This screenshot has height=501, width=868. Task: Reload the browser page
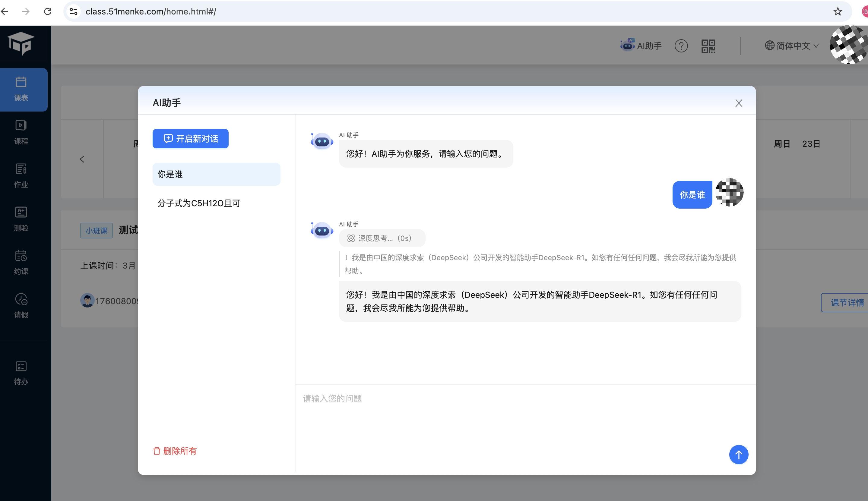(48, 11)
